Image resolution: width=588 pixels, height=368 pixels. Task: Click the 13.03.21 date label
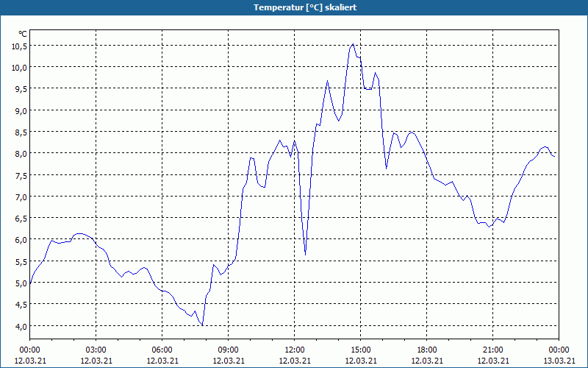[559, 361]
